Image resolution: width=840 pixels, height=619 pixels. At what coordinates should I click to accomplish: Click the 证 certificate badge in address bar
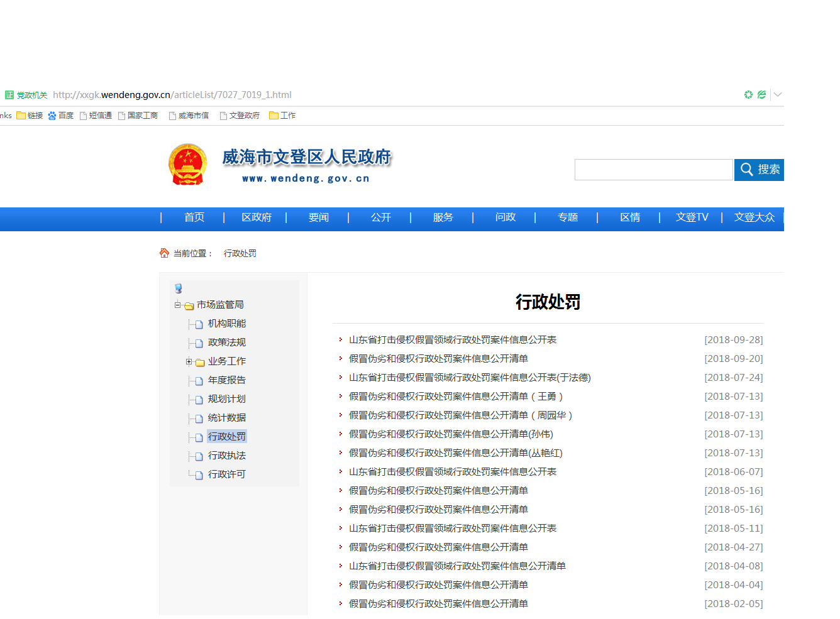tap(9, 95)
